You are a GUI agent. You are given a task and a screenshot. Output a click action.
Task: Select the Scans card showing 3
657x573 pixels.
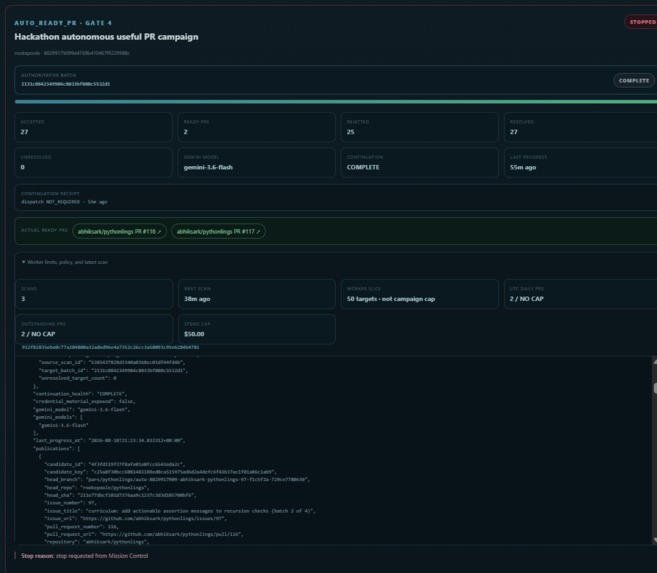[x=93, y=294]
